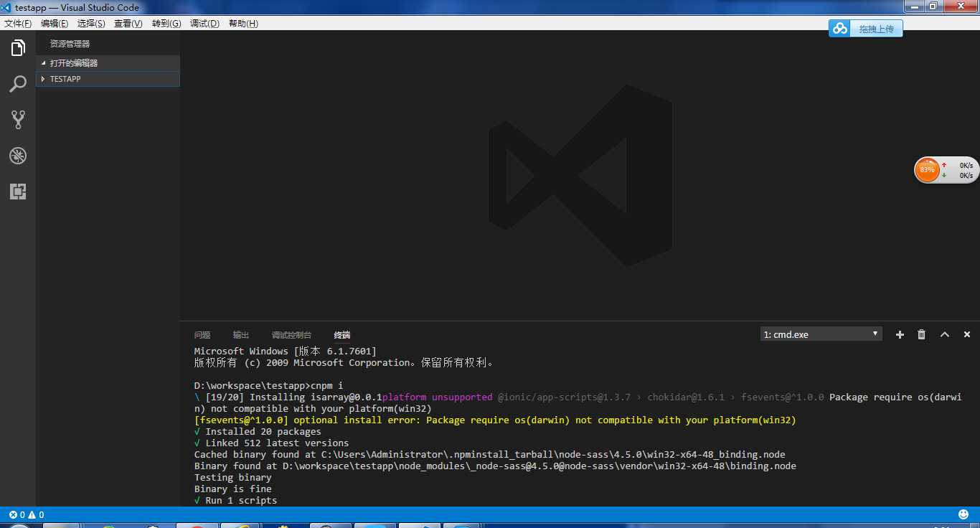Click the 'Binary found at D:\workspace' terminal line
Viewport: 980px width, 528px height.
[495, 466]
